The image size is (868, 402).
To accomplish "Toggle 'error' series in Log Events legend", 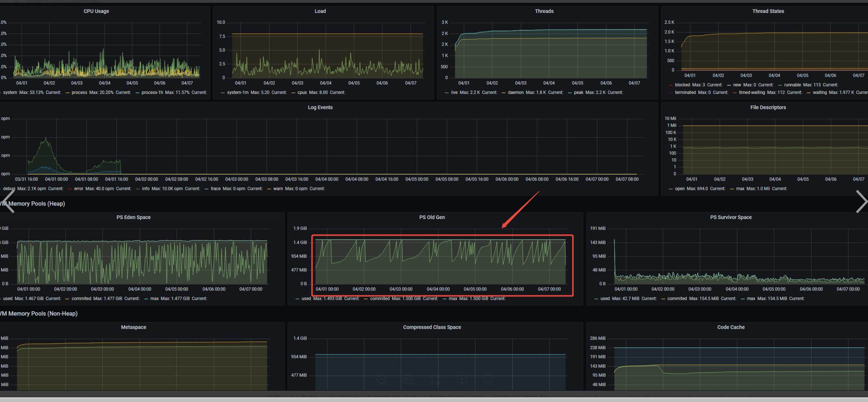I will pos(79,189).
